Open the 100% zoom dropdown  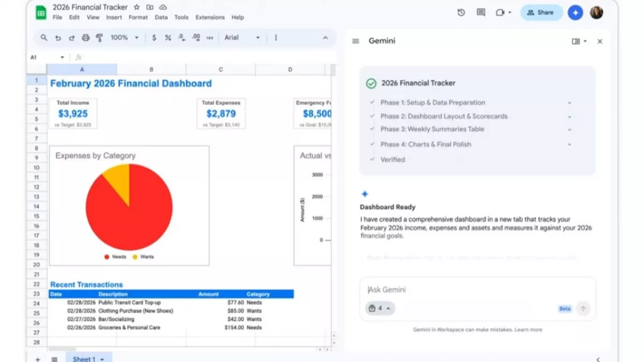(x=124, y=38)
